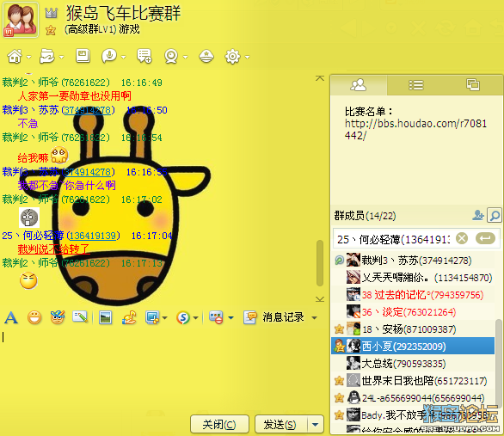Viewport: 504px width, 436px height.
Task: Share music with the music note icon
Action: [129, 318]
